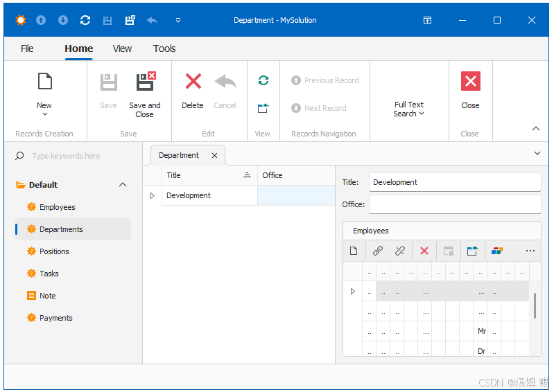Screen dimensions: 554x392
Task: Click the down-arrow next record icon in title bar
Action: click(x=63, y=20)
